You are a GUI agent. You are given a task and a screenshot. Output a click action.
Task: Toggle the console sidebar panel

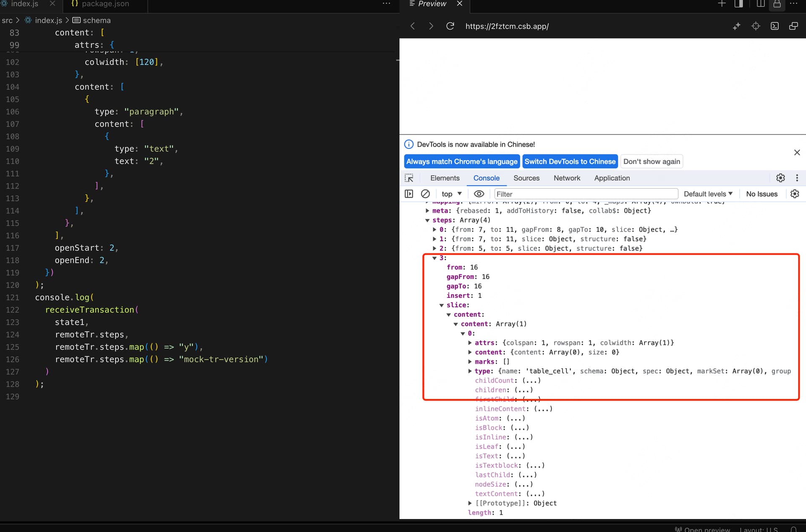tap(409, 194)
